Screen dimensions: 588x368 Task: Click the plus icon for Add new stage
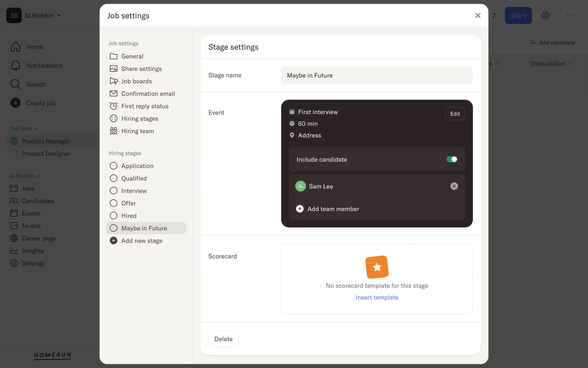coord(113,241)
